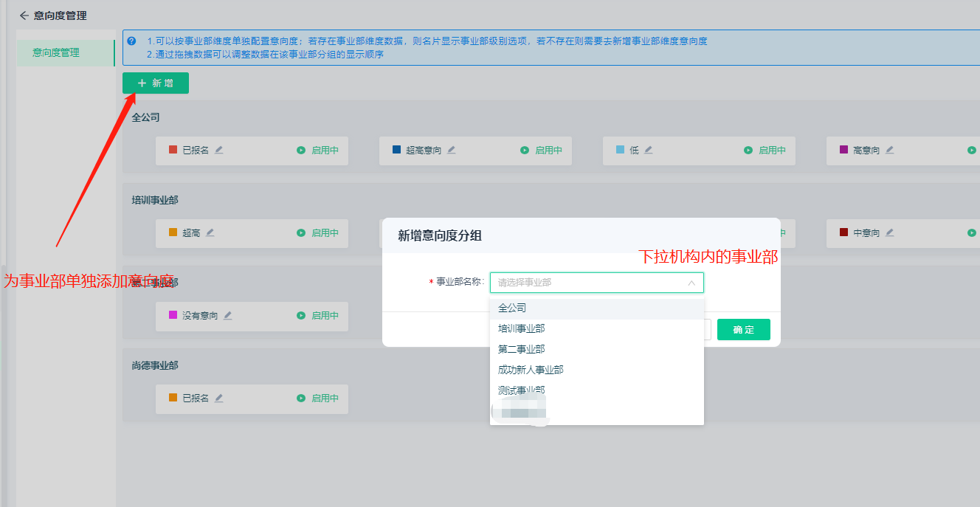Image resolution: width=980 pixels, height=507 pixels.
Task: Toggle 启用中 status for 低
Action: [x=765, y=150]
